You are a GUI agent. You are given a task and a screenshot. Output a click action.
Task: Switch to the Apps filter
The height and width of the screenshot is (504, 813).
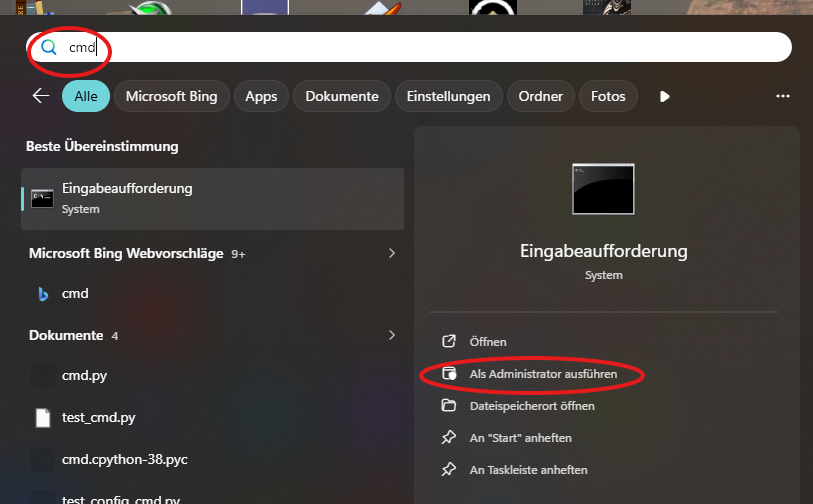pos(261,96)
